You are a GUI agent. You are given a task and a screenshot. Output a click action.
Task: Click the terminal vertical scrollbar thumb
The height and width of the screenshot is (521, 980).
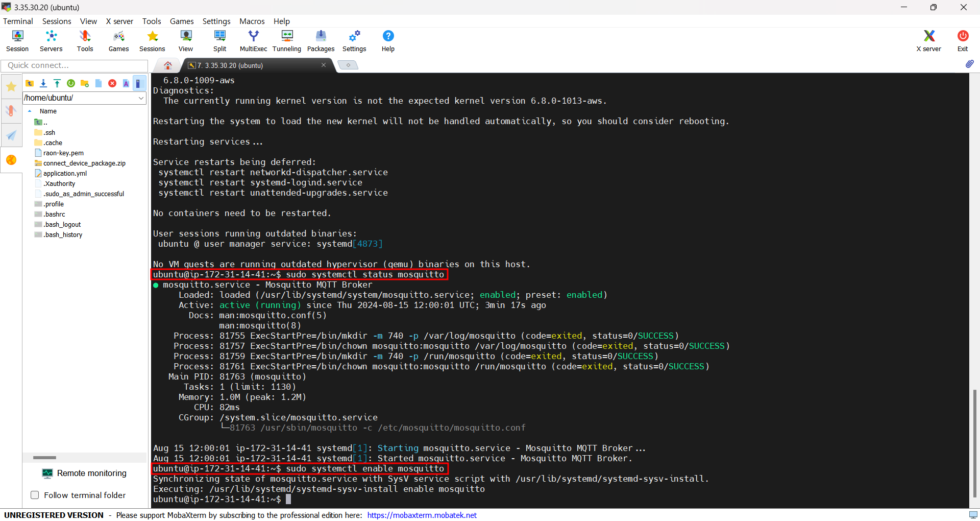pyautogui.click(x=974, y=443)
